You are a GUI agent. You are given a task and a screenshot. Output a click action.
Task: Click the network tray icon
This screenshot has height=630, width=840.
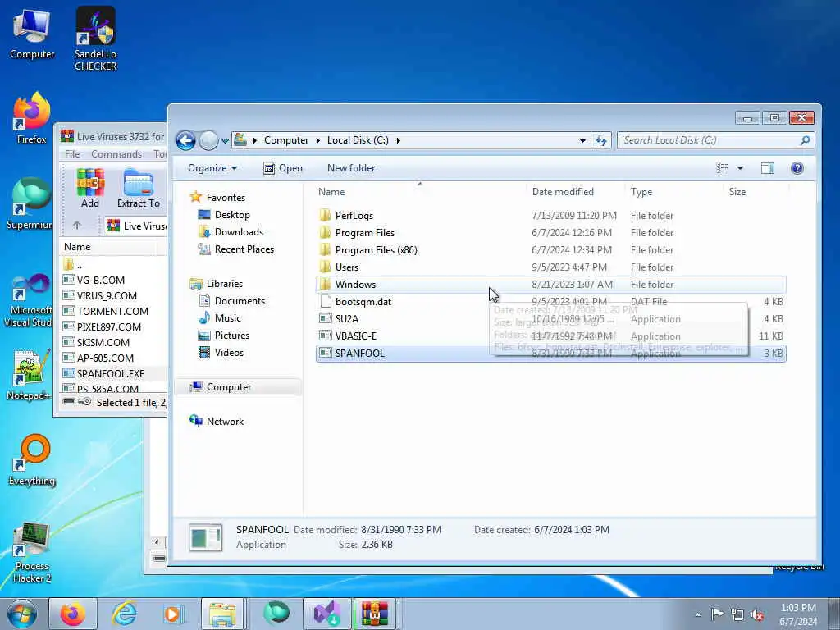pos(737,614)
